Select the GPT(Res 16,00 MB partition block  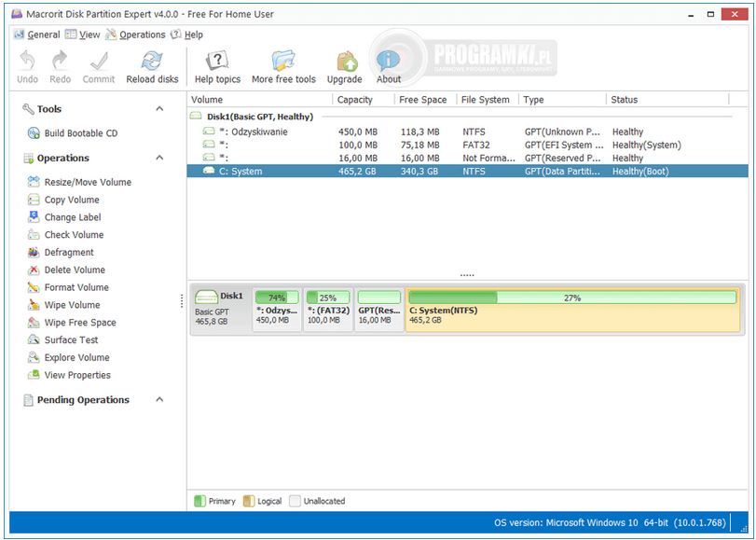pyautogui.click(x=379, y=310)
